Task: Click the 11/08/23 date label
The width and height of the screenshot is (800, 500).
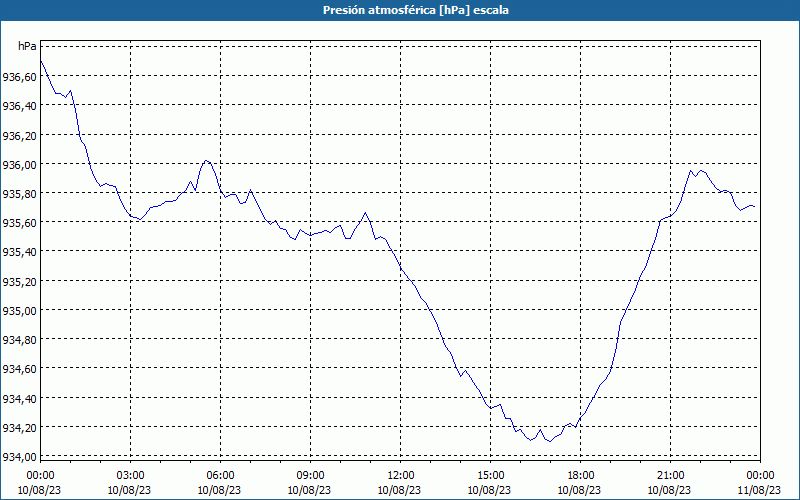Action: point(760,490)
